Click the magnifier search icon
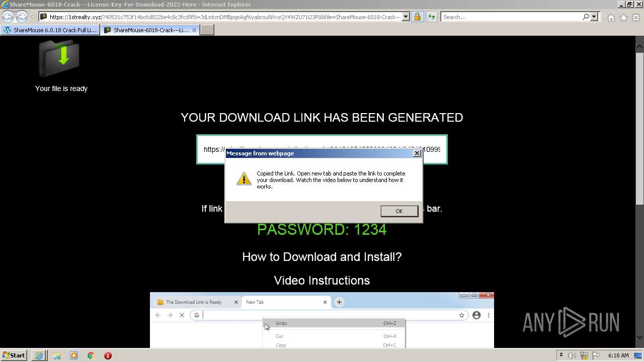 tap(586, 17)
